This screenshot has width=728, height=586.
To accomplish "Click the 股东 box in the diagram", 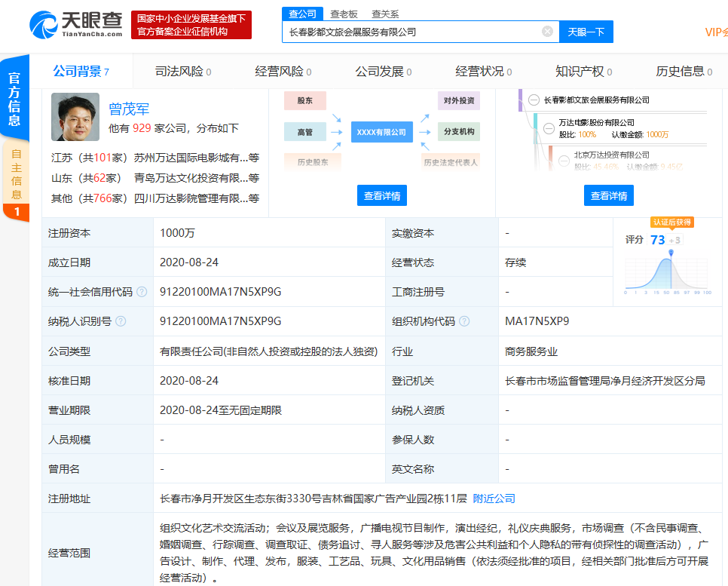I will click(305, 100).
